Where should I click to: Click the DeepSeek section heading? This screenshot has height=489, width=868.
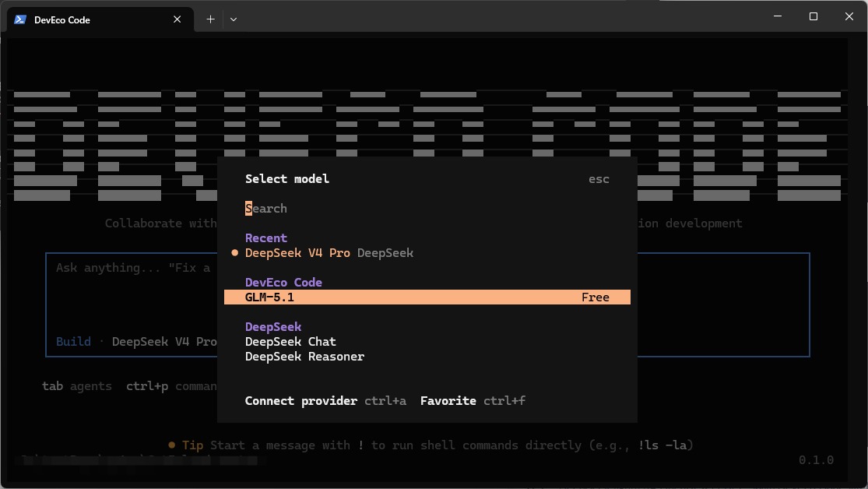pos(273,327)
